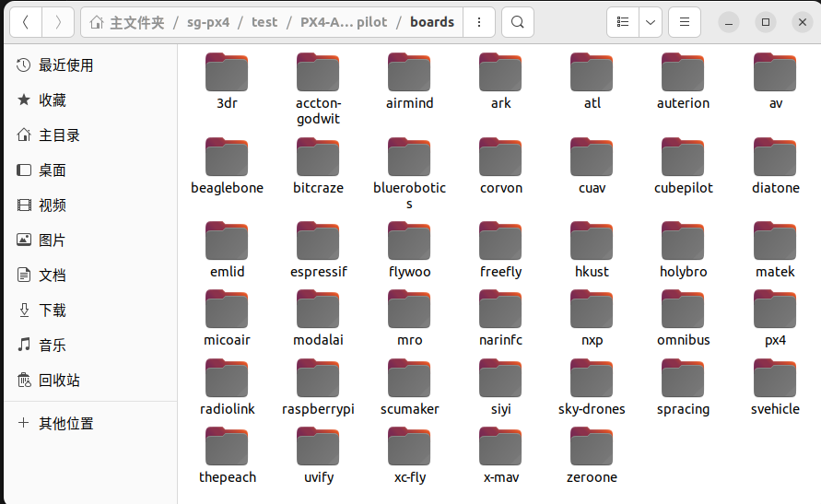
Task: Select the espressif folder icon
Action: 318,240
